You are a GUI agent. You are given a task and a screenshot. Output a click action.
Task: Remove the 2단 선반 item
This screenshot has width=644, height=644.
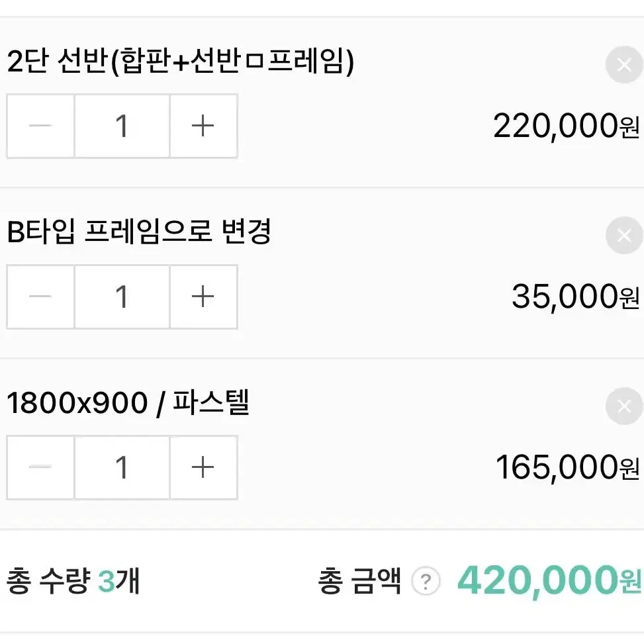pyautogui.click(x=624, y=64)
